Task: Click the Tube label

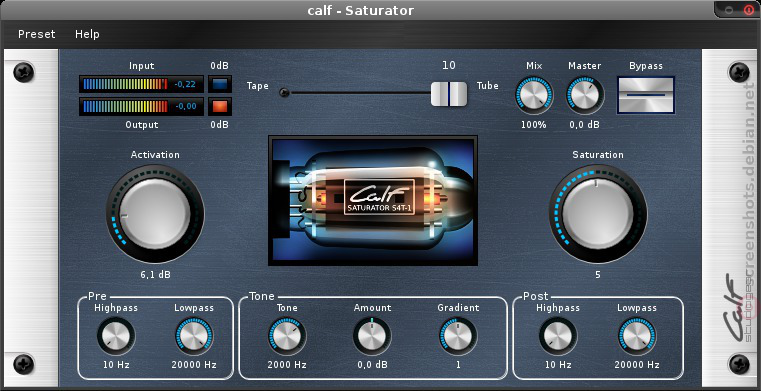Action: point(488,85)
